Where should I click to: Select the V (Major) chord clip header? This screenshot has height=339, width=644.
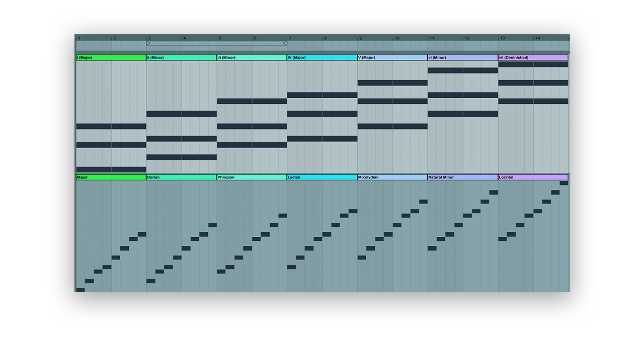393,57
